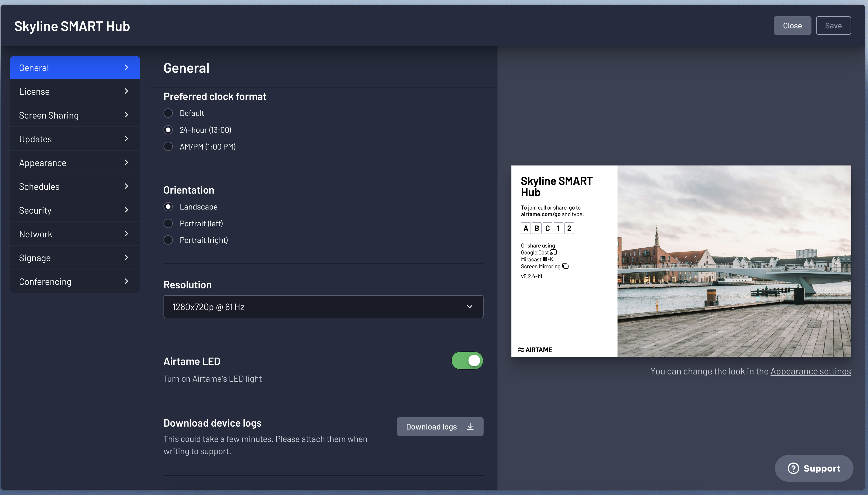Click the Network menu label

36,234
